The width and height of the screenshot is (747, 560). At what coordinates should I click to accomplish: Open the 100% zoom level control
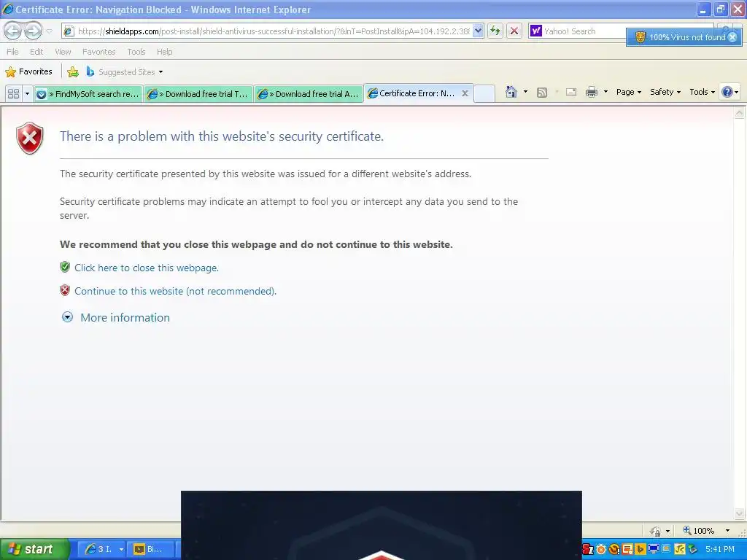coord(699,531)
